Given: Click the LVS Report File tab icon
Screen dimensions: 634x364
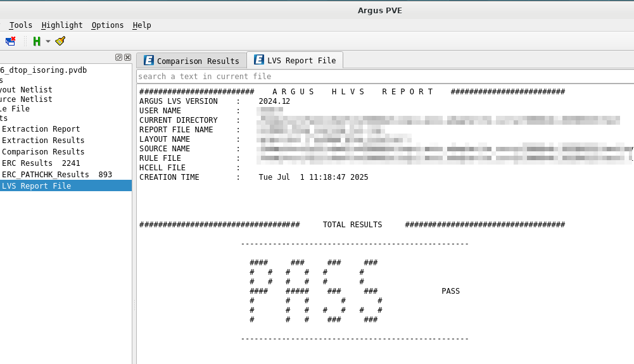Looking at the screenshot, I should point(259,60).
